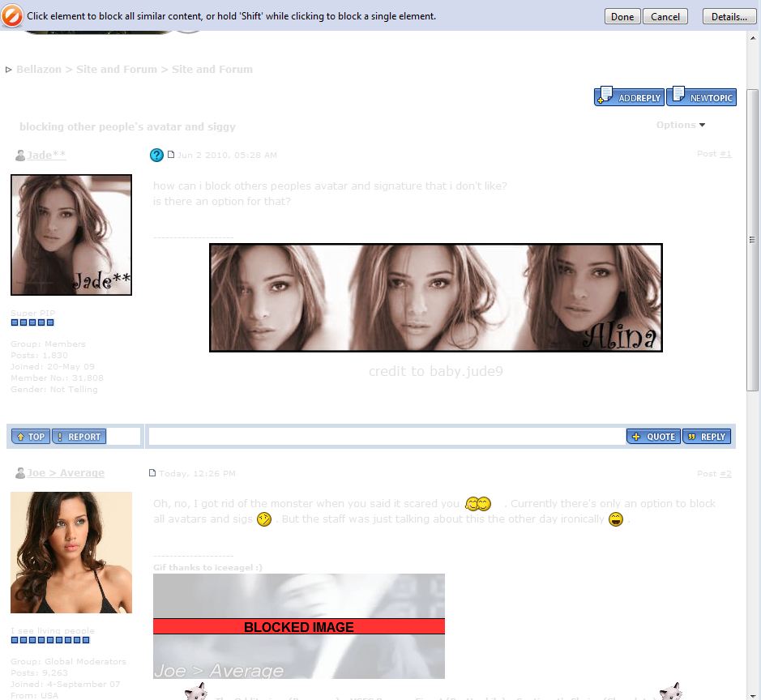Click the content blocker stop icon

(11, 15)
